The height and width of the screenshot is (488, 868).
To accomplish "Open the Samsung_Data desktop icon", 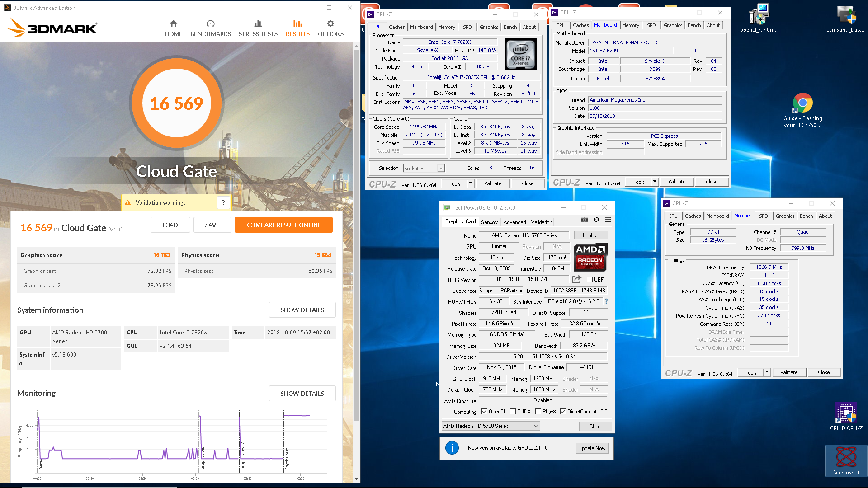I will (846, 19).
